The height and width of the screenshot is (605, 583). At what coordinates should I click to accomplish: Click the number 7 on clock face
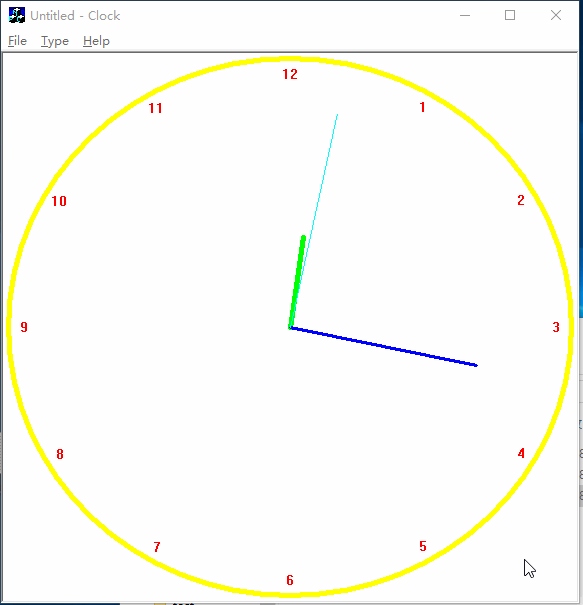(157, 547)
